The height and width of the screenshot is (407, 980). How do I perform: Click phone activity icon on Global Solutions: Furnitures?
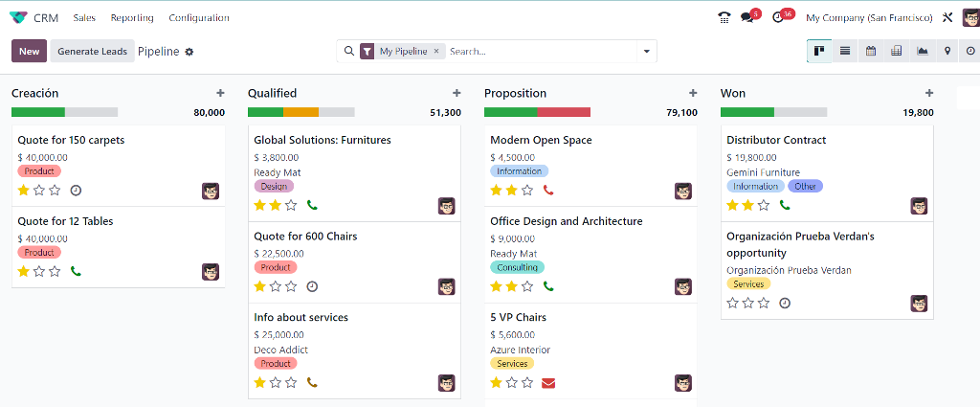tap(313, 205)
